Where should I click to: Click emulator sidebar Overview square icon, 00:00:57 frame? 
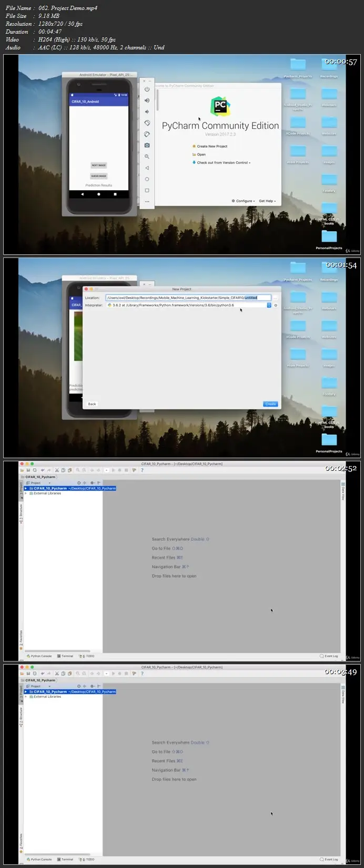pyautogui.click(x=147, y=190)
